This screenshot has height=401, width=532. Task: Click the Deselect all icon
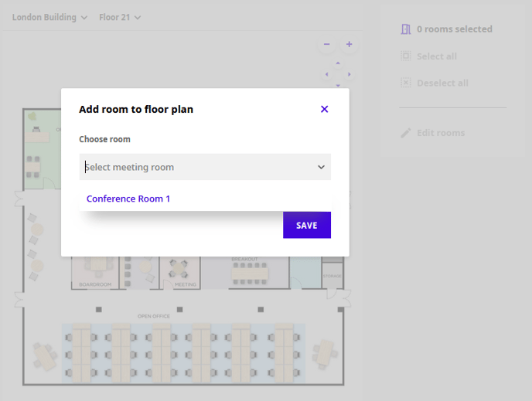tap(406, 83)
